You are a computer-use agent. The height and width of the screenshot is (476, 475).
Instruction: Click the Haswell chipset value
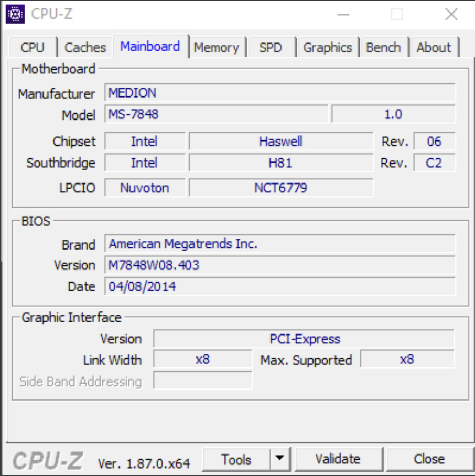pyautogui.click(x=281, y=141)
